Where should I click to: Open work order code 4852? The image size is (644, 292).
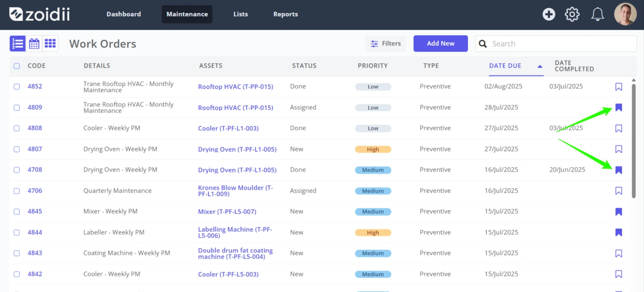coord(35,87)
